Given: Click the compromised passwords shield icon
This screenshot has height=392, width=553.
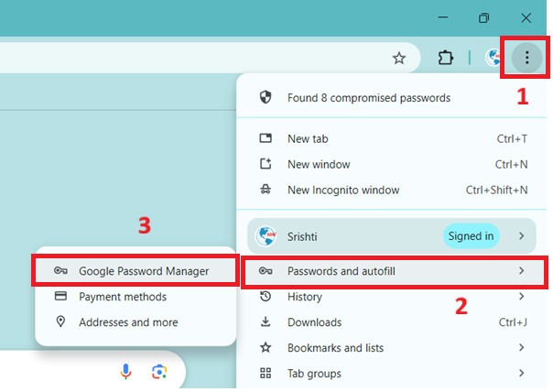Looking at the screenshot, I should tap(266, 97).
